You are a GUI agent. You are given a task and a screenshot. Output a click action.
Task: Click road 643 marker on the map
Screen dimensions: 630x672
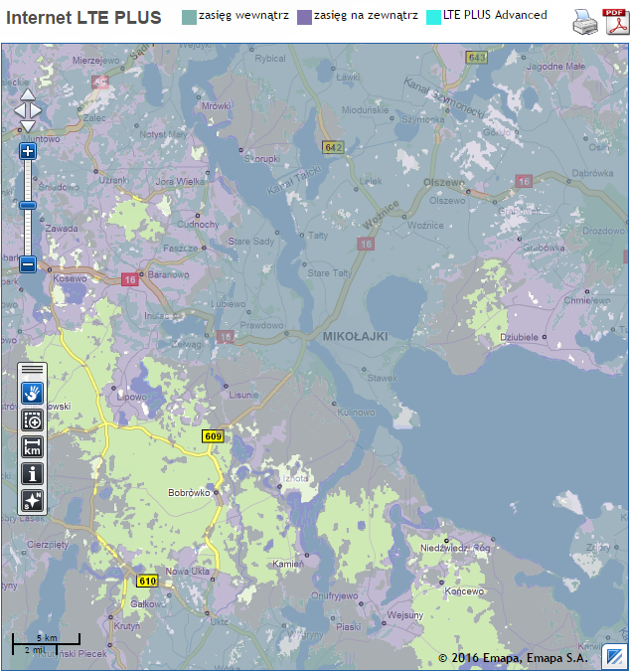pos(477,58)
